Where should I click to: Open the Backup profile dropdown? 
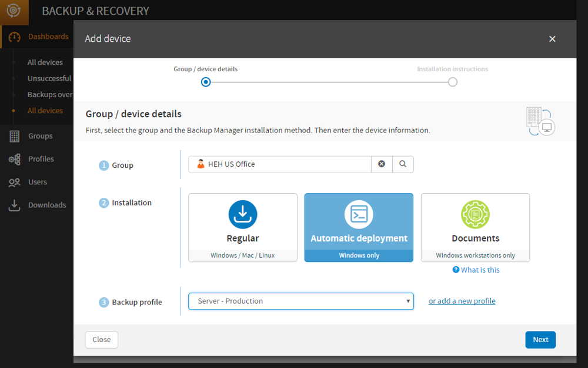[x=300, y=301]
